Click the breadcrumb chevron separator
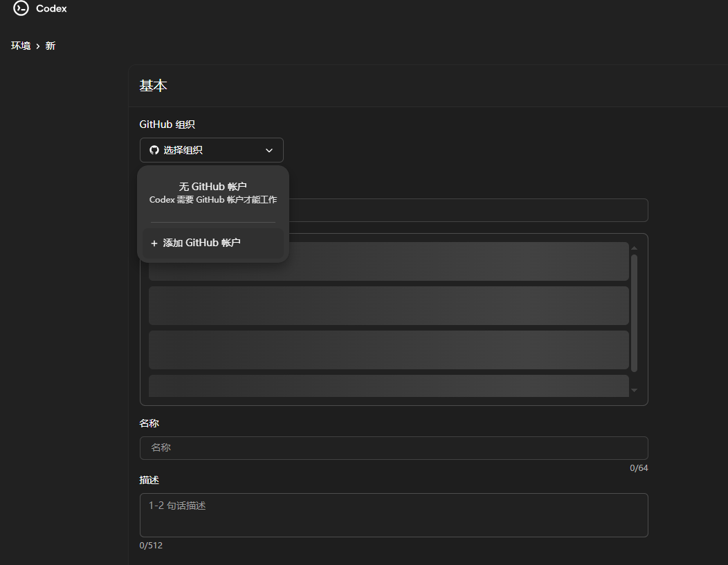 (38, 46)
